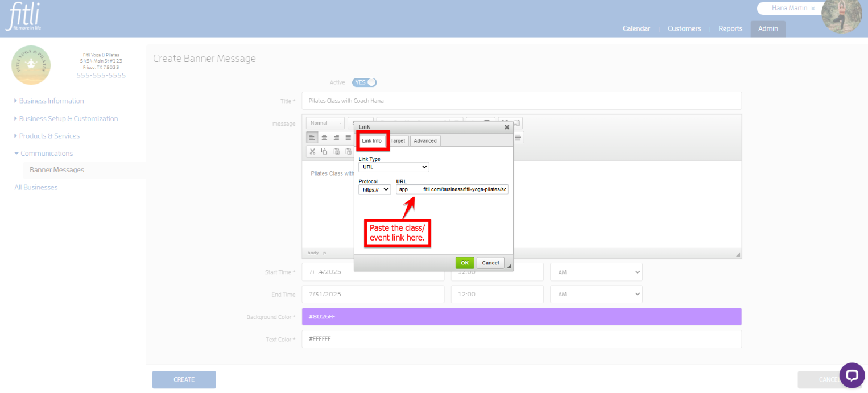Click the End Time 12:00 field
This screenshot has width=868, height=393.
[497, 295]
